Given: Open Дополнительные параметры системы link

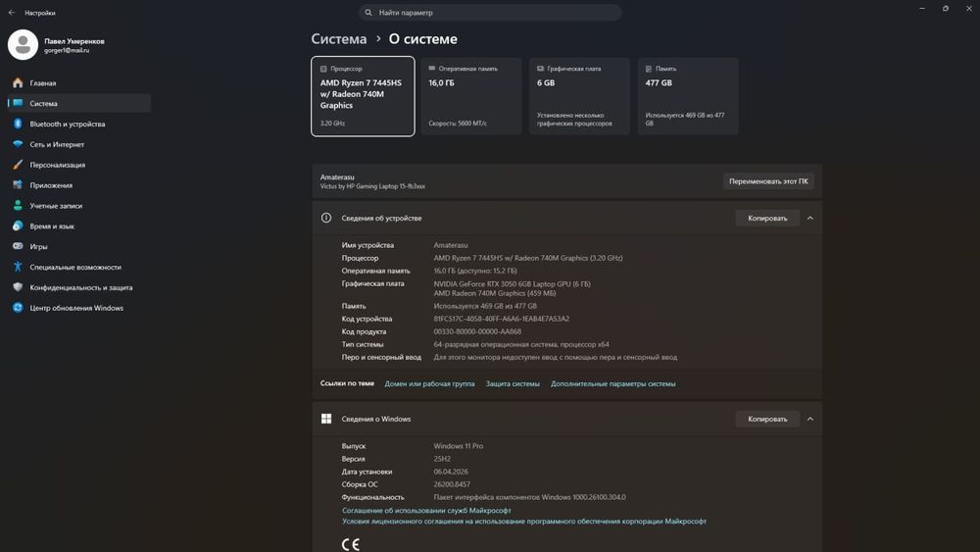Looking at the screenshot, I should 613,383.
